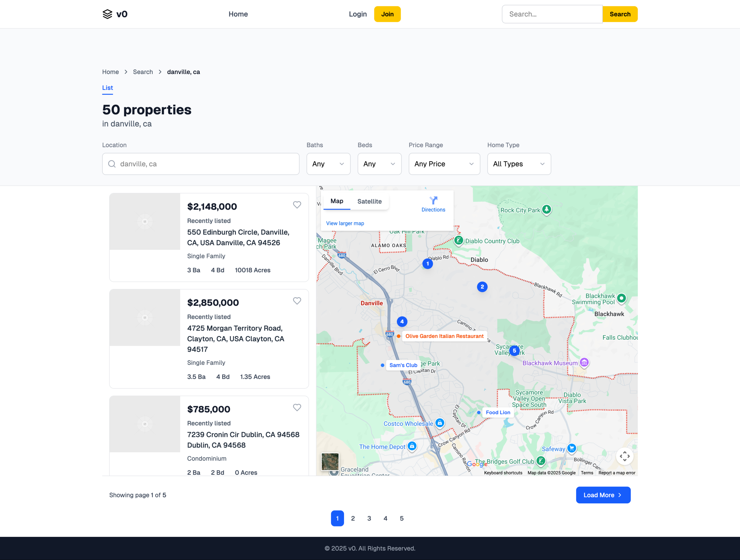
Task: Click the v0 layers logo icon
Action: click(108, 14)
